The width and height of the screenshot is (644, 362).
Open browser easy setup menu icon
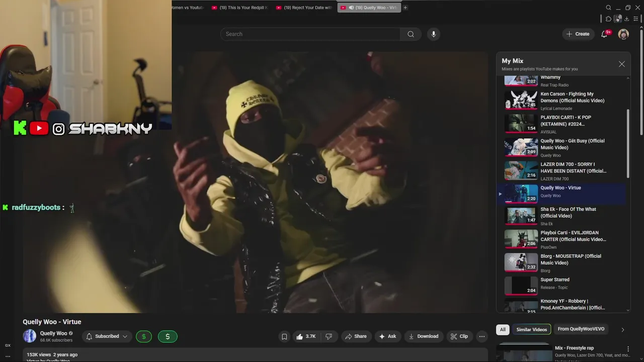point(636,19)
